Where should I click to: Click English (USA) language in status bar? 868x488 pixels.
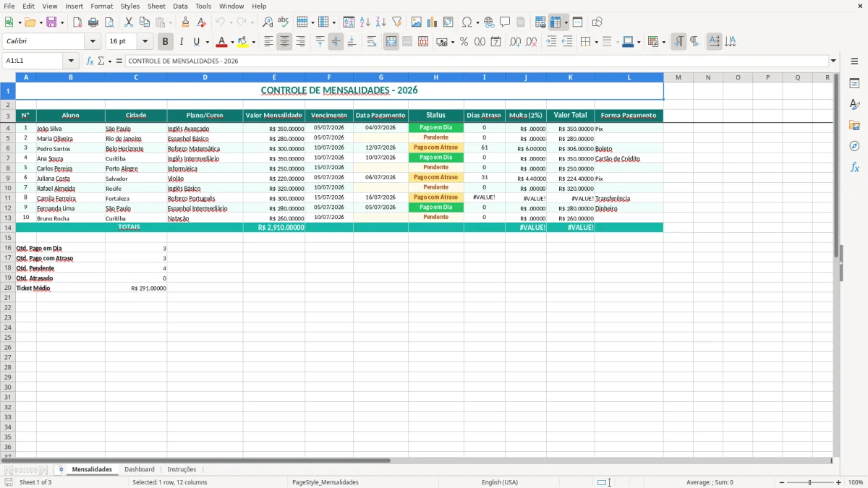(x=500, y=482)
